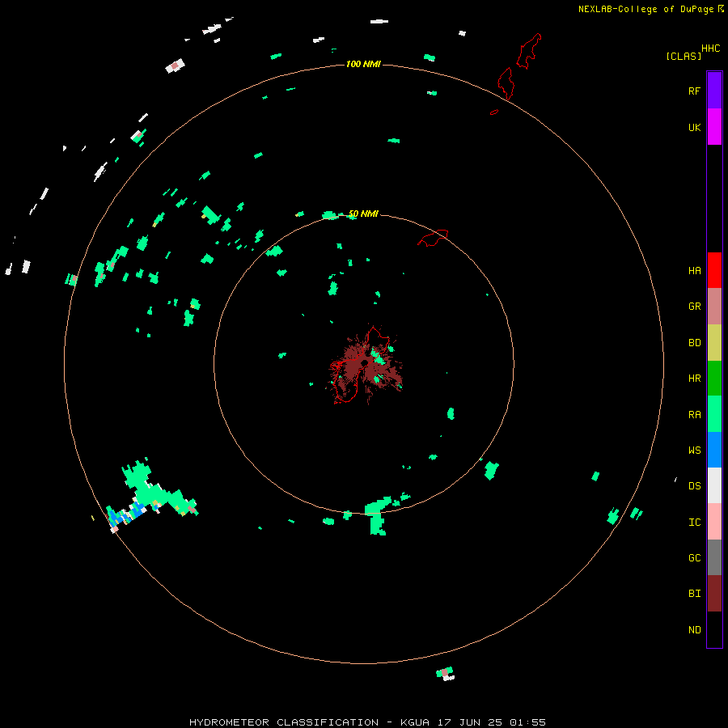Click the magenta UK color swatch
This screenshot has width=728, height=728.
point(714,127)
